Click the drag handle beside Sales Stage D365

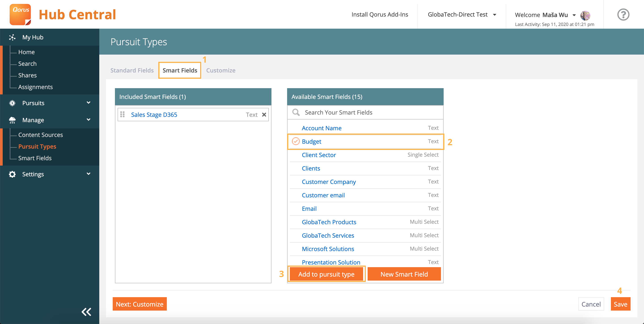point(123,115)
